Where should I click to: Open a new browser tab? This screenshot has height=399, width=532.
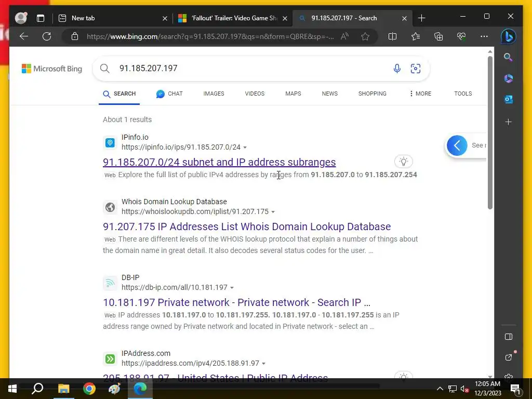421,18
